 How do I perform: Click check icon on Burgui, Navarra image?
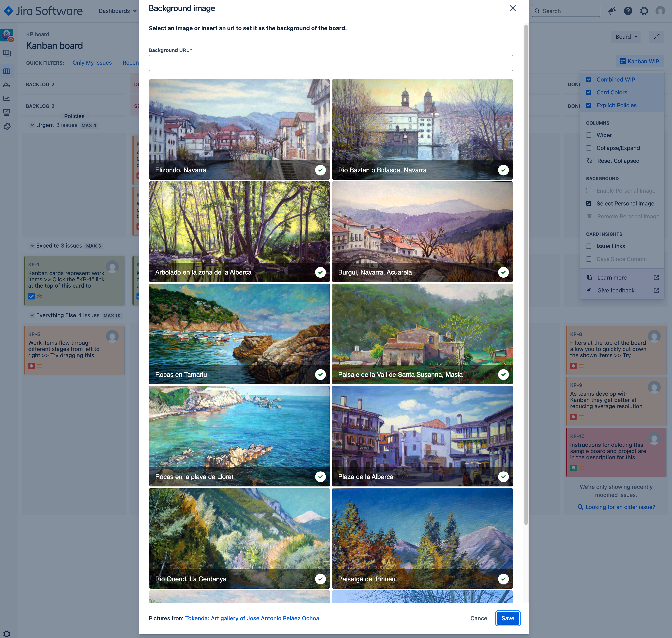pos(503,273)
